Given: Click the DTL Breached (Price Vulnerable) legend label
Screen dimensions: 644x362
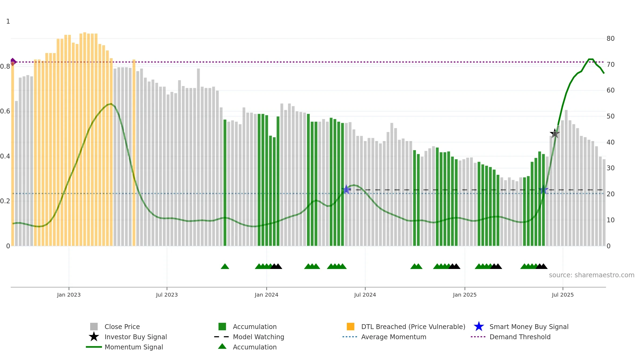Looking at the screenshot, I should [x=413, y=327].
